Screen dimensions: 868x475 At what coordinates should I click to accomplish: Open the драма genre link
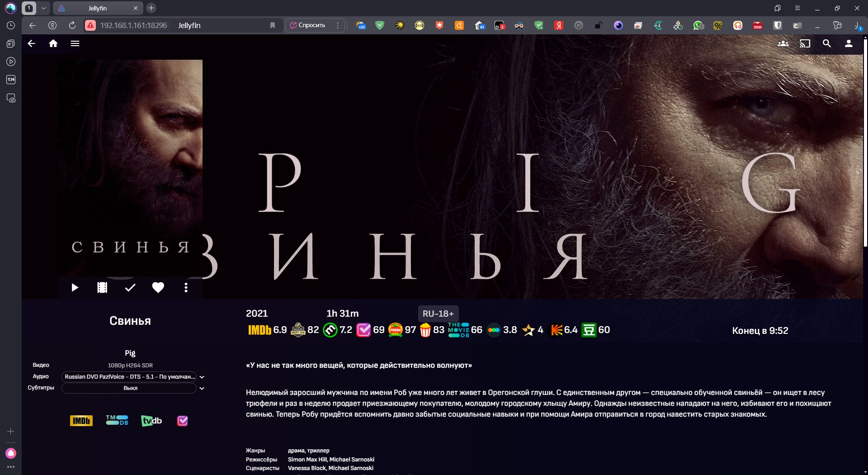[296, 451]
